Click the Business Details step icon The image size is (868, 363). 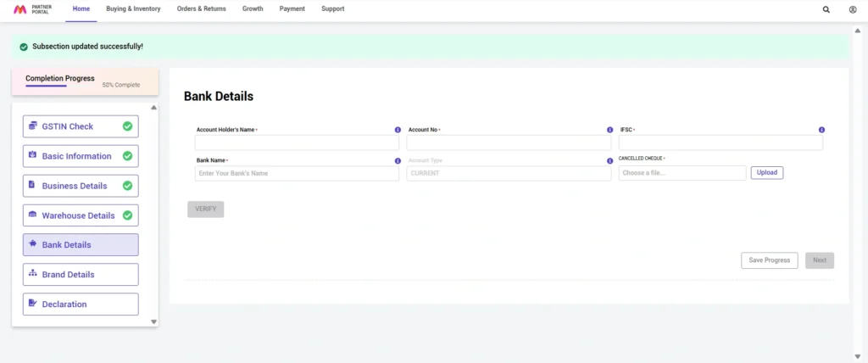[32, 185]
